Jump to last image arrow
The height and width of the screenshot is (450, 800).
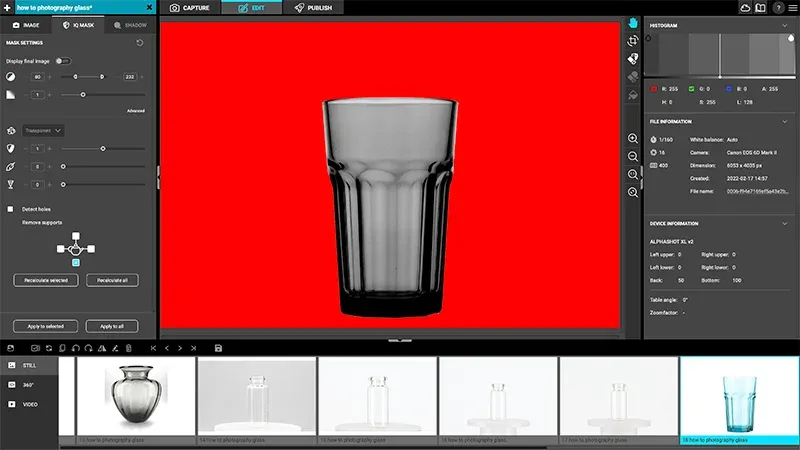tap(193, 348)
